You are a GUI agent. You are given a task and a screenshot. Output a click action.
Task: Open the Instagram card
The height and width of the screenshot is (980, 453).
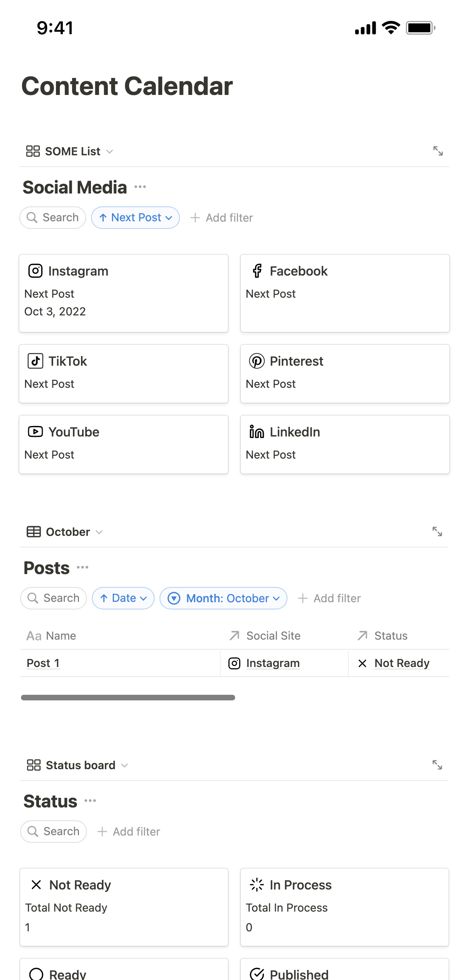pos(123,293)
